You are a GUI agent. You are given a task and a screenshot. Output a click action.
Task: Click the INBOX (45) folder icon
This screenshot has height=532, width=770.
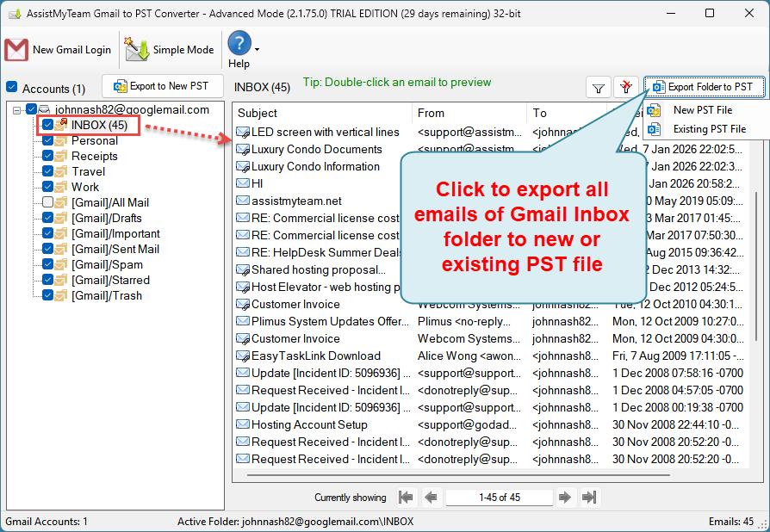tap(61, 125)
